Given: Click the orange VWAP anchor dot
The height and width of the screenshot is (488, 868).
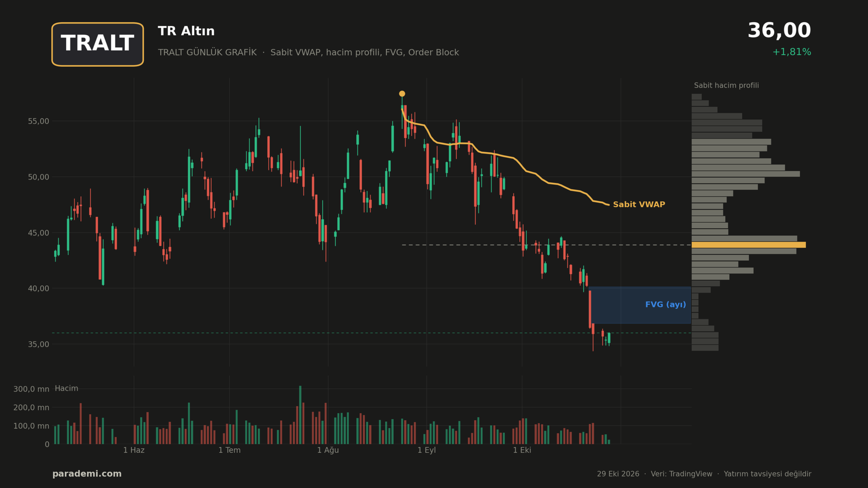Looking at the screenshot, I should pyautogui.click(x=402, y=94).
